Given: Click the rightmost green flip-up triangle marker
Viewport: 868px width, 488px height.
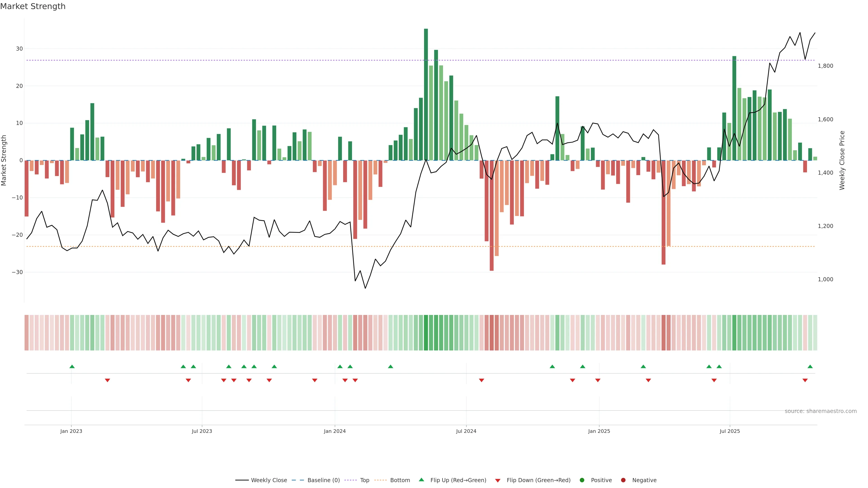Looking at the screenshot, I should pos(810,366).
